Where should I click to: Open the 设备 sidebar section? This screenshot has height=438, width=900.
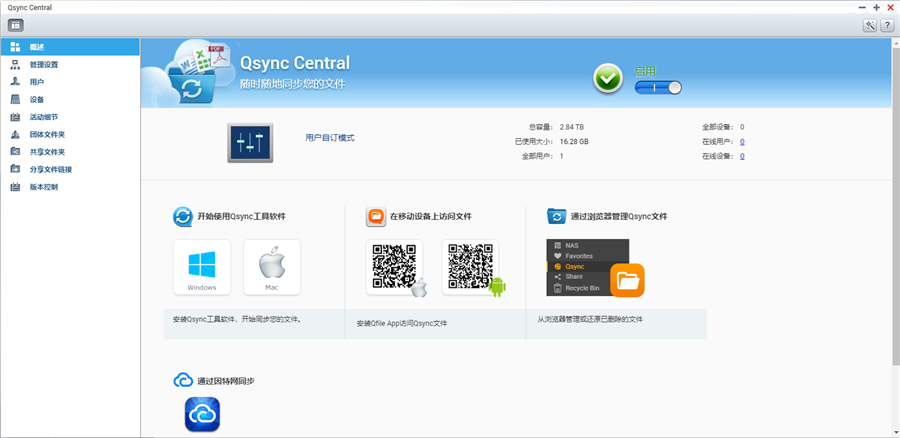point(37,99)
